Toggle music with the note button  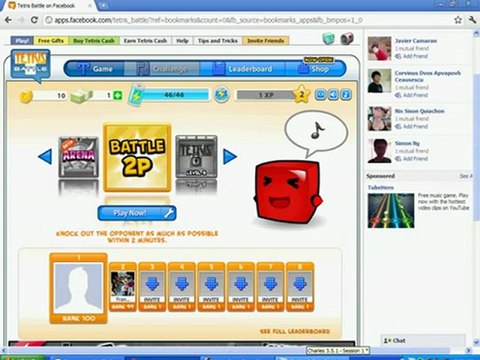[x=346, y=95]
